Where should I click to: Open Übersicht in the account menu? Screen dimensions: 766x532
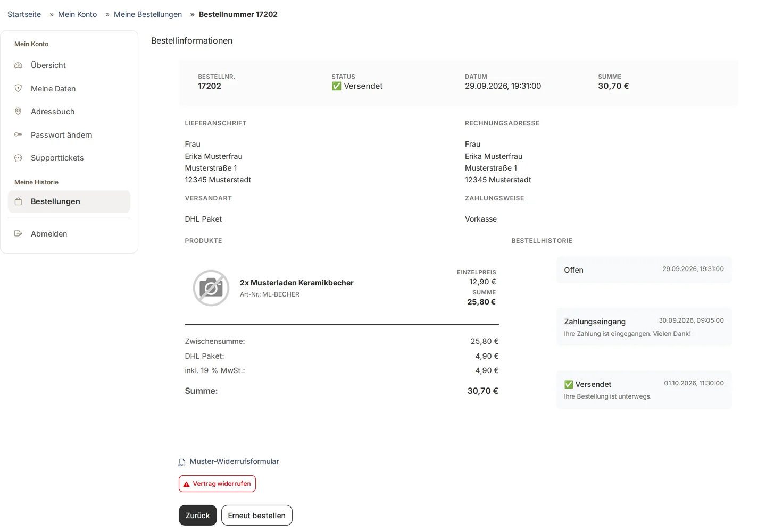click(69, 65)
